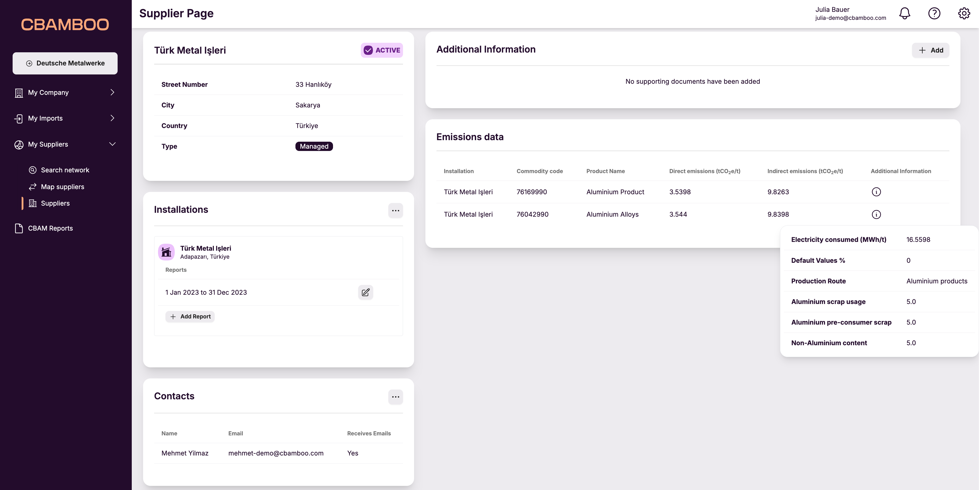Open the settings gear icon
The height and width of the screenshot is (490, 980).
click(x=964, y=13)
